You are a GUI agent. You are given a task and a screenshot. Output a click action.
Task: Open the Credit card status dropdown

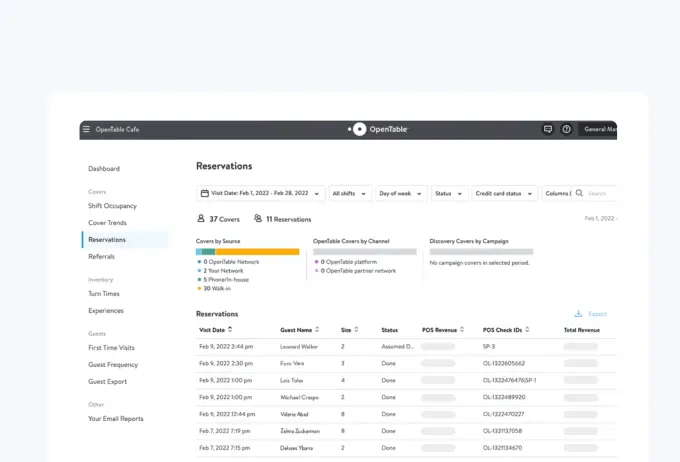pos(504,193)
